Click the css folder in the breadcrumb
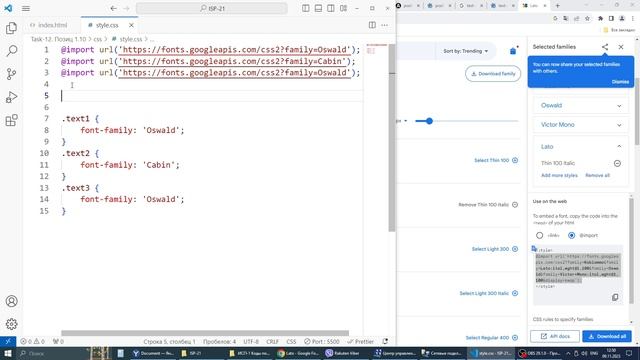Screen dimensions: 640x360 [x=97, y=39]
